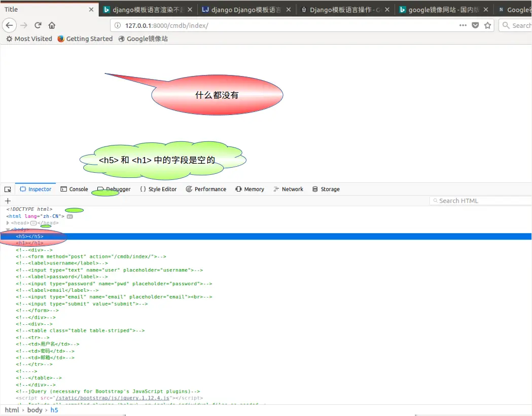The height and width of the screenshot is (416, 532).
Task: Switch to the Title browser tab
Action: [x=49, y=9]
